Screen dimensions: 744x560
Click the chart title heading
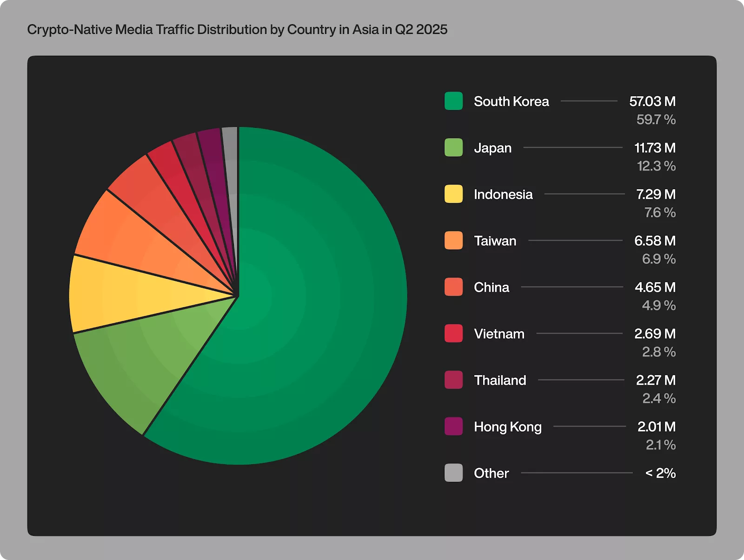point(237,29)
